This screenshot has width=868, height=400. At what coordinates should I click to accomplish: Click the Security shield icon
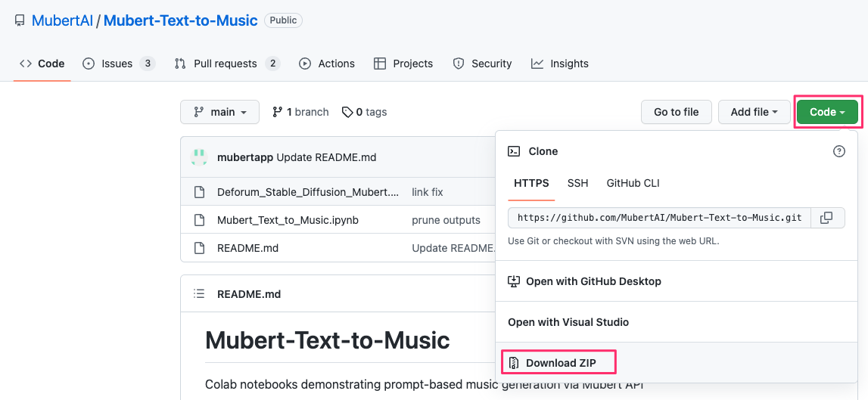pos(459,64)
